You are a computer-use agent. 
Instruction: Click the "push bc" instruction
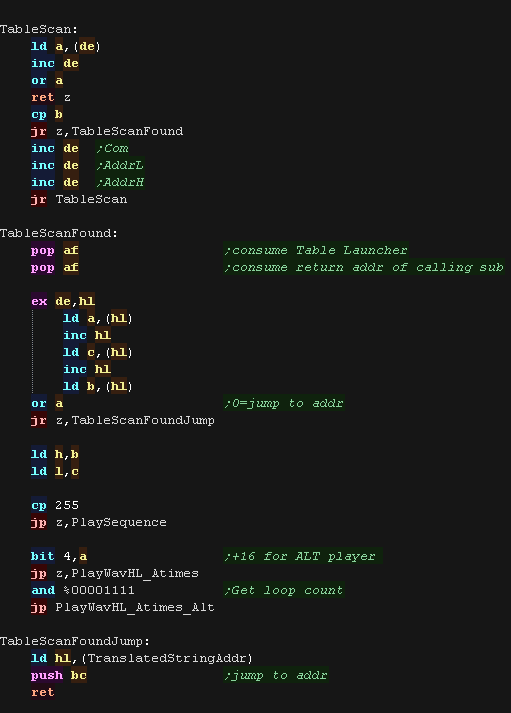(59, 675)
